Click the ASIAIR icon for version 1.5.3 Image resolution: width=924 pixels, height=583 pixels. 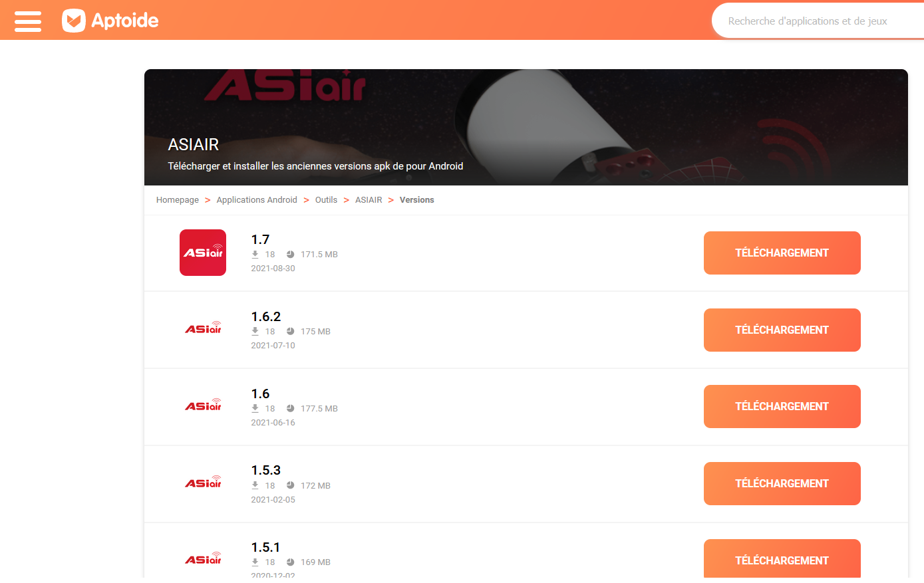point(203,482)
